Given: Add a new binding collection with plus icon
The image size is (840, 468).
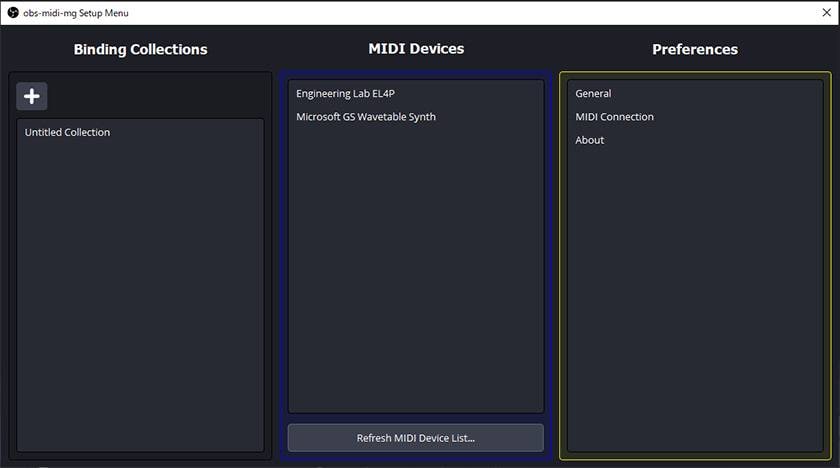Looking at the screenshot, I should point(32,96).
